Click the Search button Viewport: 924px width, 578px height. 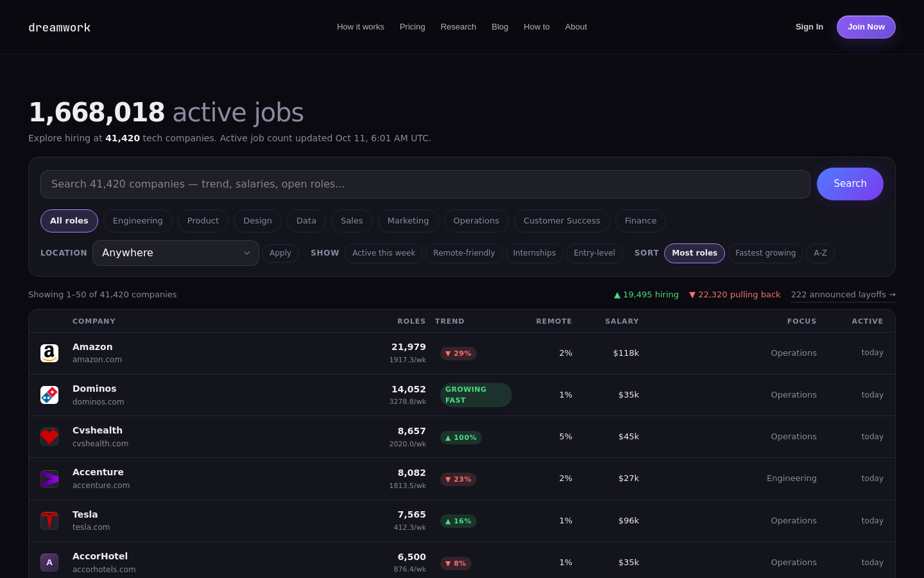(x=850, y=184)
